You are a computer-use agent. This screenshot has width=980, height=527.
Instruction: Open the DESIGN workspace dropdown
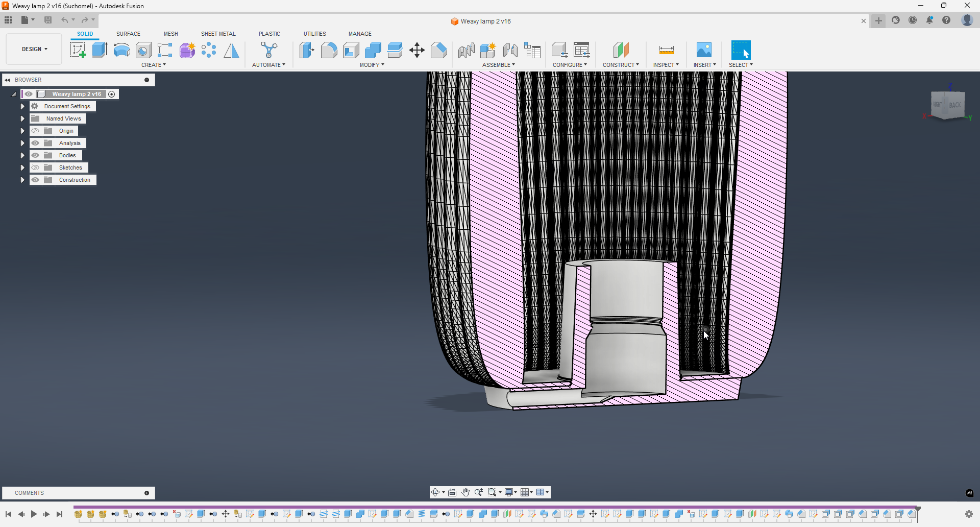tap(34, 49)
